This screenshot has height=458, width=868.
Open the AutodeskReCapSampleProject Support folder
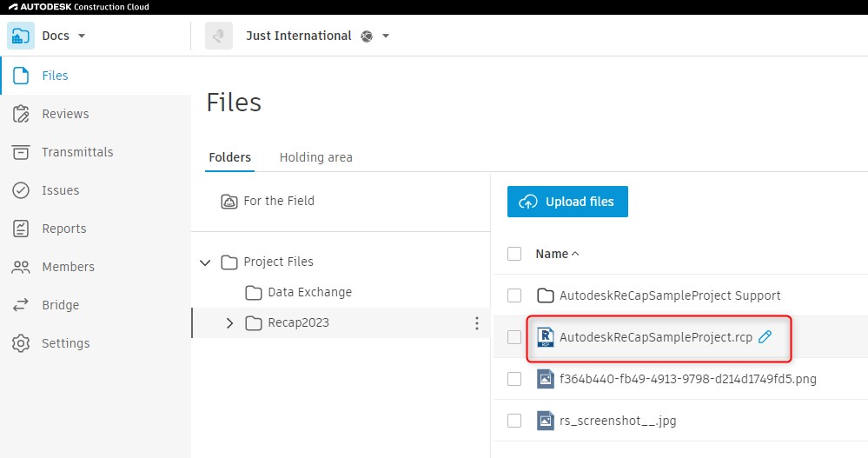pyautogui.click(x=670, y=295)
